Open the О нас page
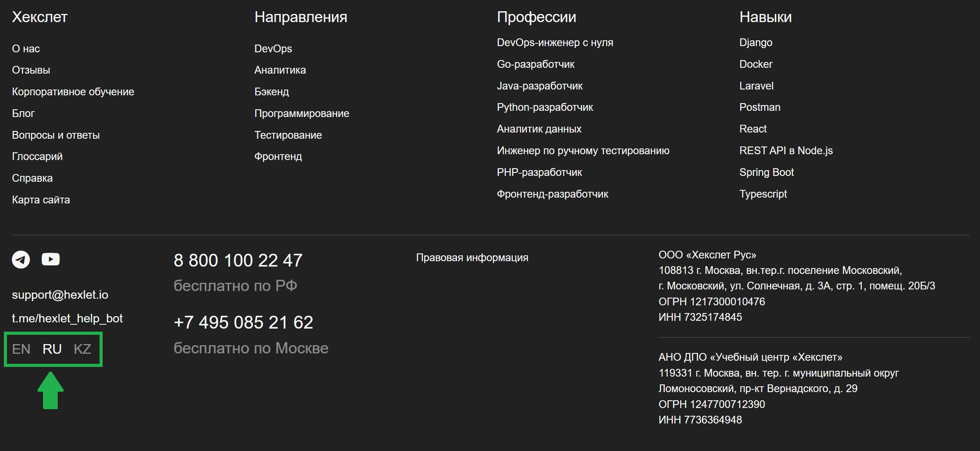The height and width of the screenshot is (451, 980). [x=26, y=49]
